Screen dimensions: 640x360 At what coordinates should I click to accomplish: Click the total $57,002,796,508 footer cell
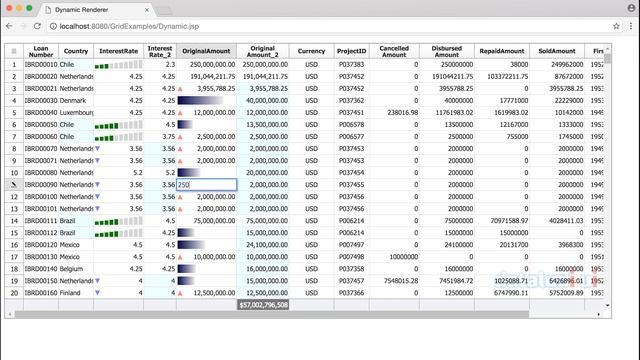pyautogui.click(x=263, y=305)
